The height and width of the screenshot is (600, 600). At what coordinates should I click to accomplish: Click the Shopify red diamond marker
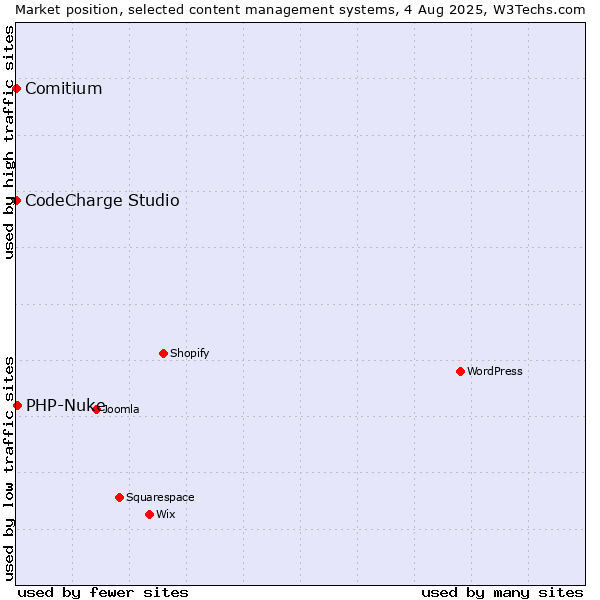pos(163,354)
